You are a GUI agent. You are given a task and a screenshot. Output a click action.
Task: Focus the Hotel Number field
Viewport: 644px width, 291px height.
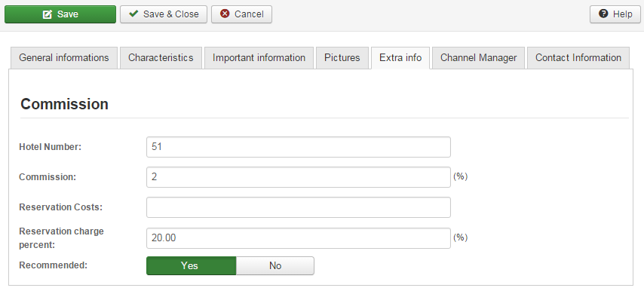pos(299,147)
